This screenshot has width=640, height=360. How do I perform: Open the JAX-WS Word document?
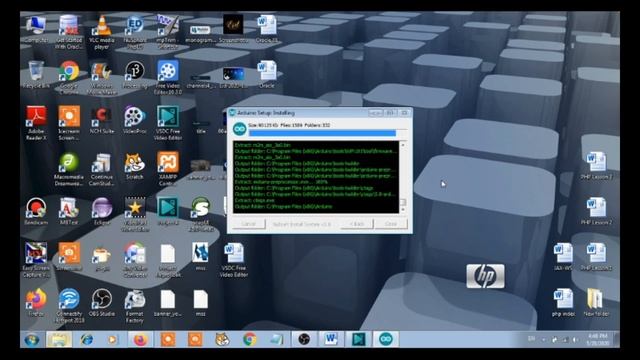pyautogui.click(x=563, y=257)
